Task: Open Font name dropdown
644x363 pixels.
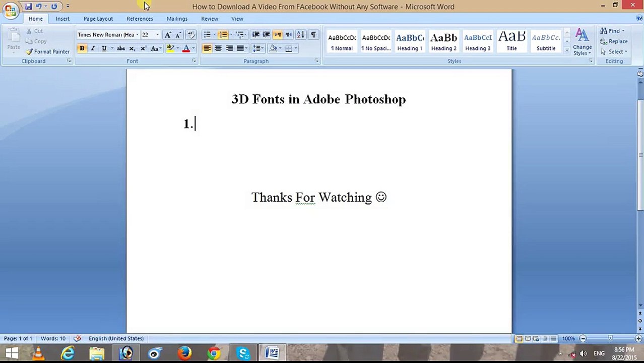Action: (137, 35)
